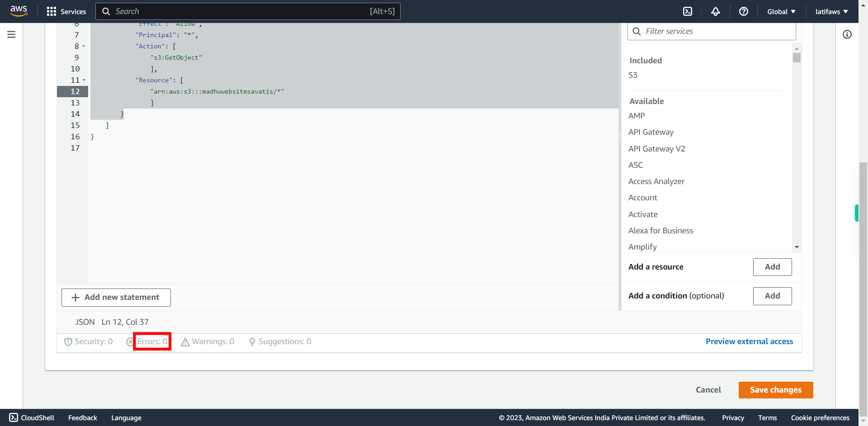This screenshot has width=868, height=426.
Task: Select API Gateway V2 service
Action: coord(657,149)
